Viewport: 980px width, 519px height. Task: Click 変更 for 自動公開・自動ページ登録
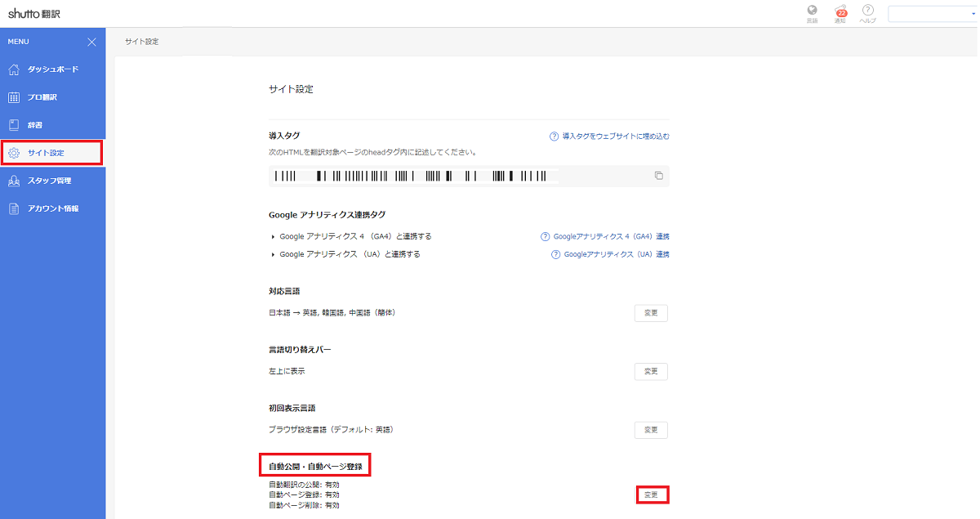652,494
